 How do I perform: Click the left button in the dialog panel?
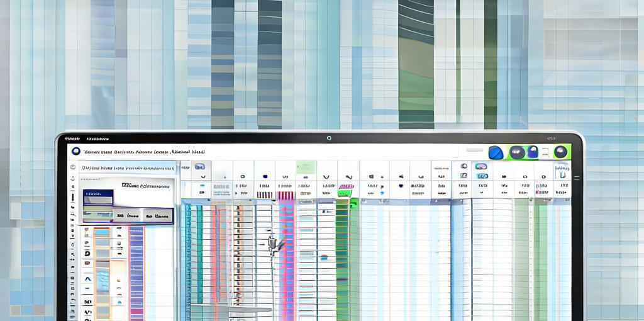coord(128,216)
